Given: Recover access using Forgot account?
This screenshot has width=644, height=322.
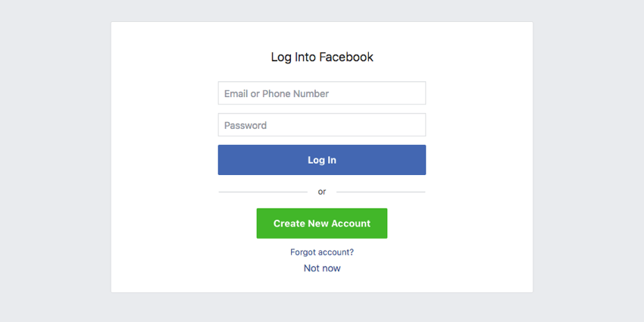Looking at the screenshot, I should pos(321,252).
